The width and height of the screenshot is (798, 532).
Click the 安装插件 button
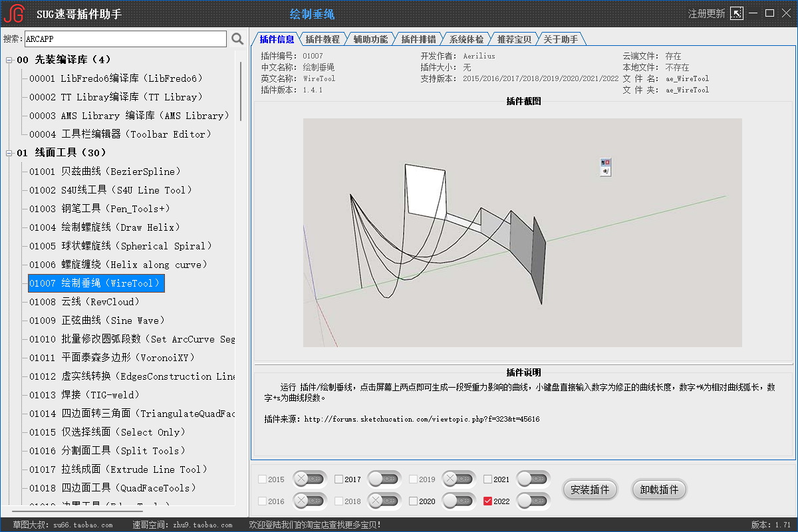coord(590,490)
